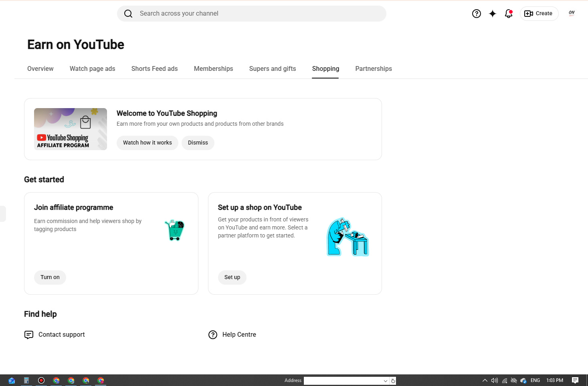Open the channel profile avatar menu
The width and height of the screenshot is (588, 386).
(572, 13)
